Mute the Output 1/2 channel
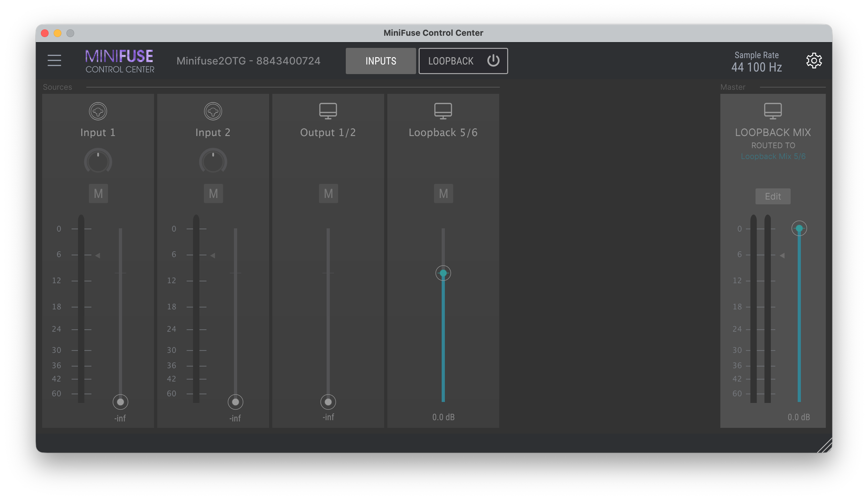The height and width of the screenshot is (500, 868). [328, 193]
